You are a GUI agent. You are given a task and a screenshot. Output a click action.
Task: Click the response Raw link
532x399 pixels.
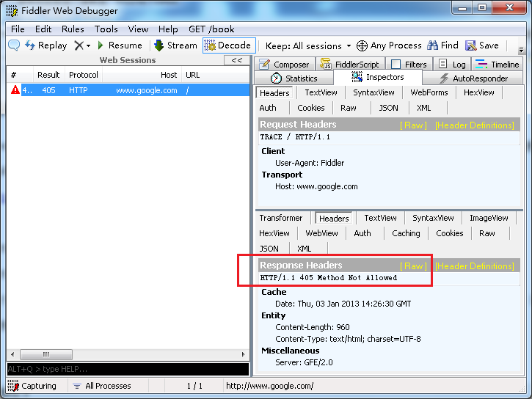[x=413, y=266]
